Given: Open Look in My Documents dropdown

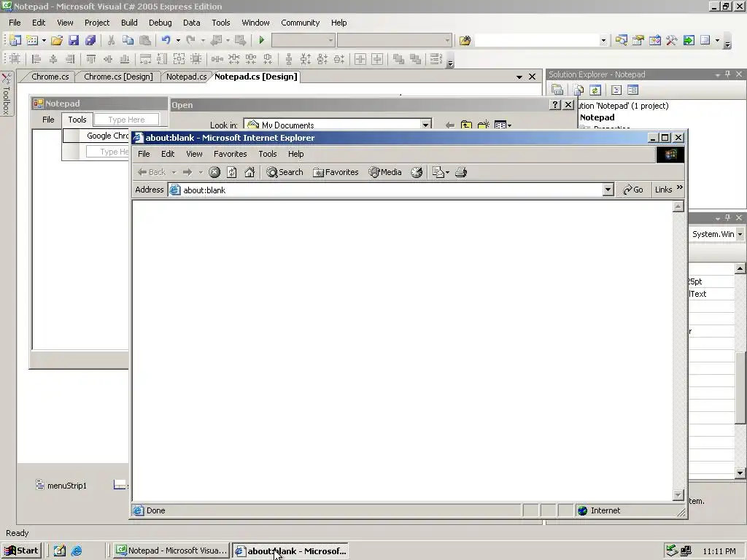Looking at the screenshot, I should tap(425, 125).
